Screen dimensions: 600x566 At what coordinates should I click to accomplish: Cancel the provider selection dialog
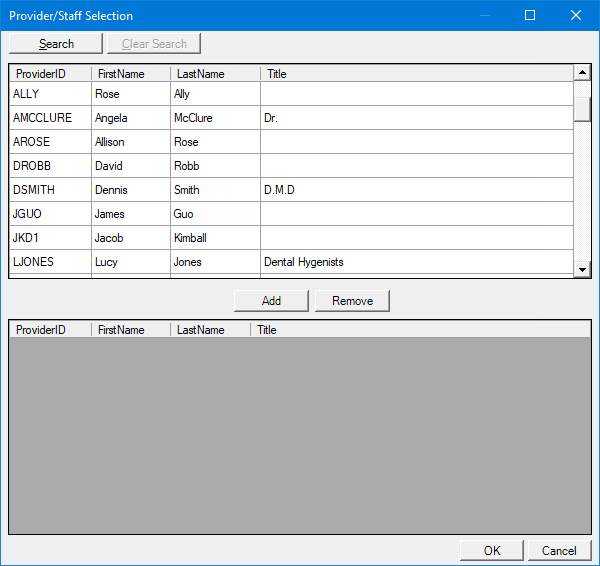[x=559, y=550]
